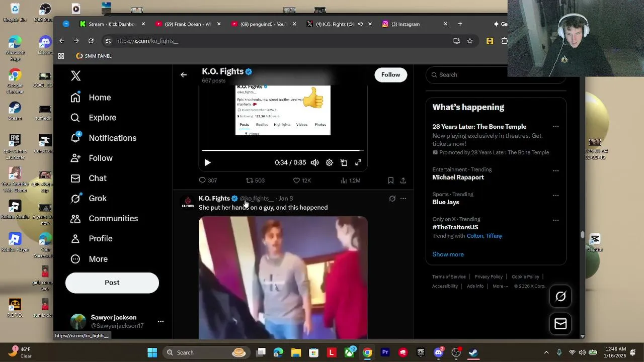
Task: Open replies with 307 comments
Action: pyautogui.click(x=208, y=180)
